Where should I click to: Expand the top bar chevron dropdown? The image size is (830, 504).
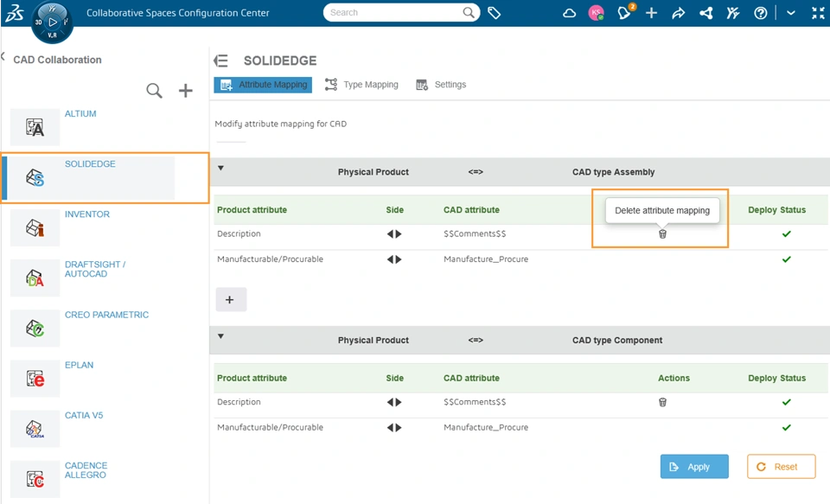point(791,13)
